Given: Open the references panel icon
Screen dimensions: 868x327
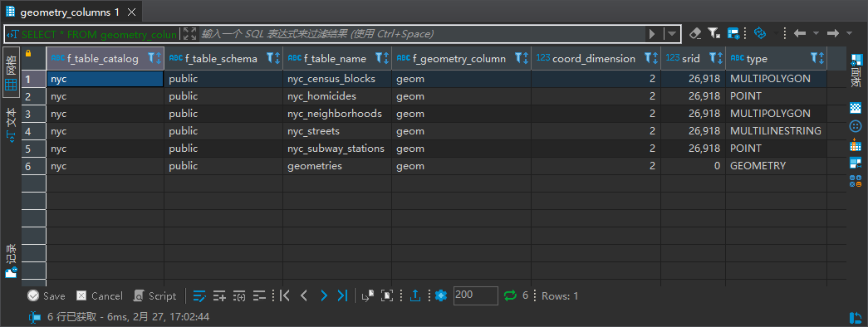Looking at the screenshot, I should [x=856, y=163].
